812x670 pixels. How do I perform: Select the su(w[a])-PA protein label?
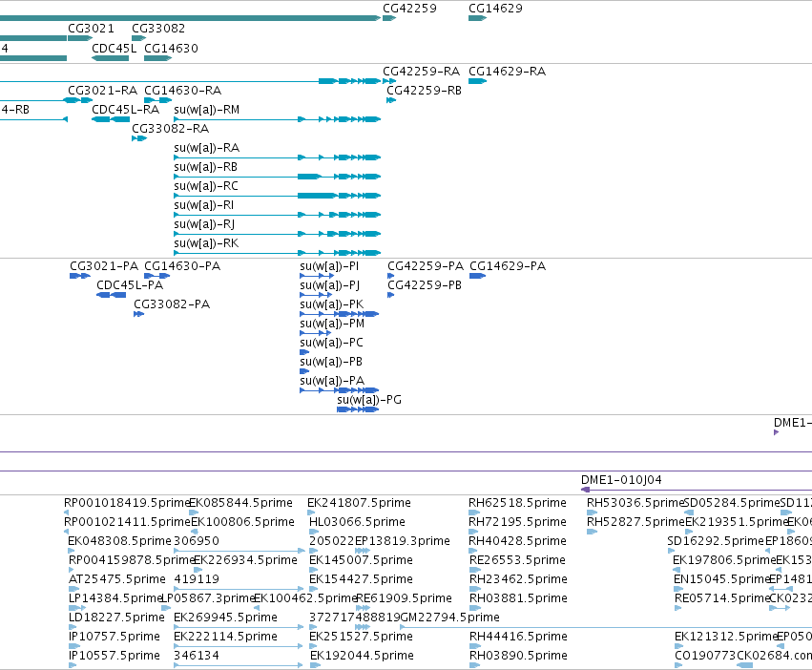point(332,381)
